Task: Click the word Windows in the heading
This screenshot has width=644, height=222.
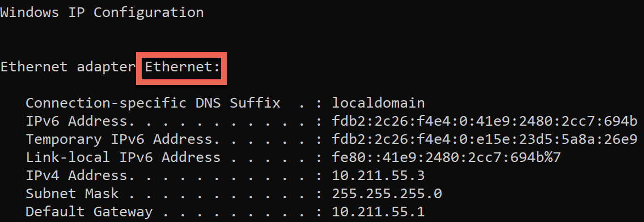Action: tap(29, 12)
